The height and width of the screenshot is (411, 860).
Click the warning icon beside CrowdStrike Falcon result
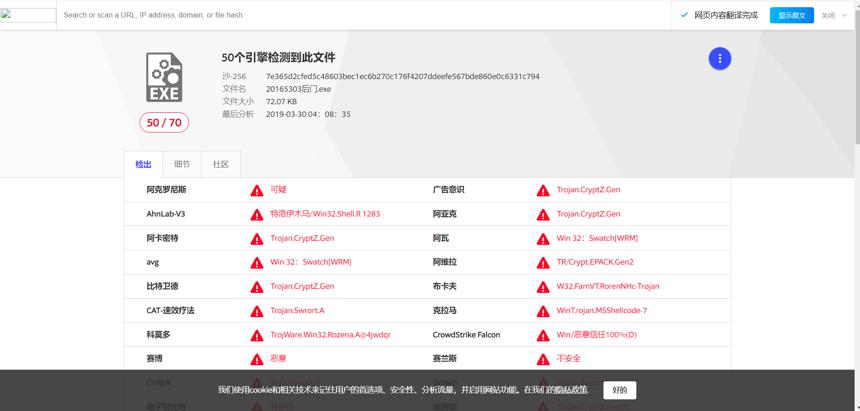click(543, 335)
